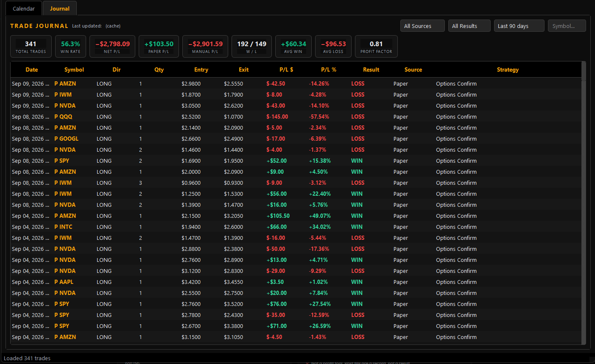Click the +34.02% P/L percent cell

(320, 227)
